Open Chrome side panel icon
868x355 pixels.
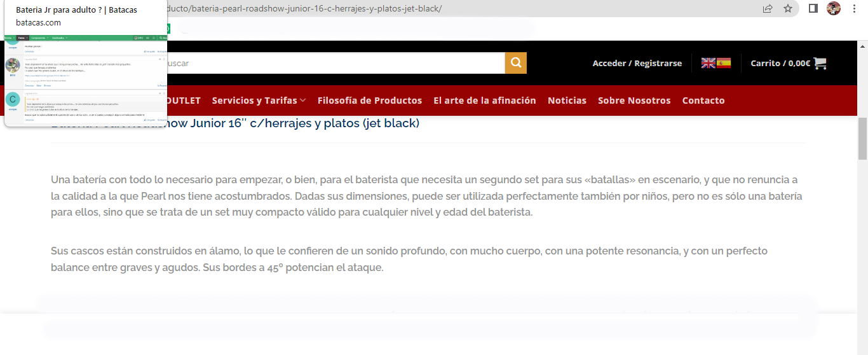click(813, 8)
